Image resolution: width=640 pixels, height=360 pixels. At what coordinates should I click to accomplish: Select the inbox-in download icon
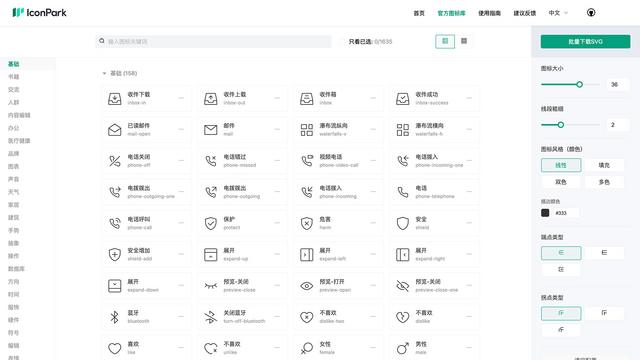[115, 99]
